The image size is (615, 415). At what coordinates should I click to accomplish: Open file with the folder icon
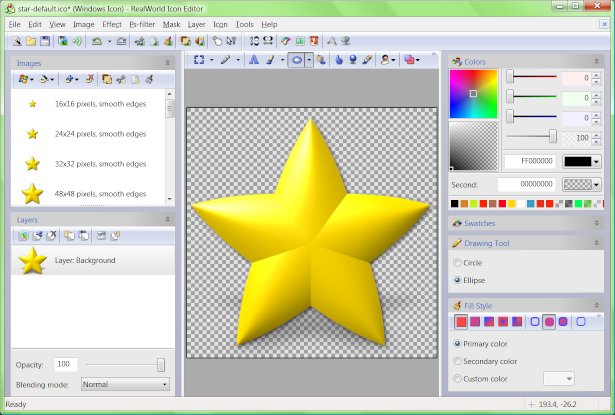point(32,42)
